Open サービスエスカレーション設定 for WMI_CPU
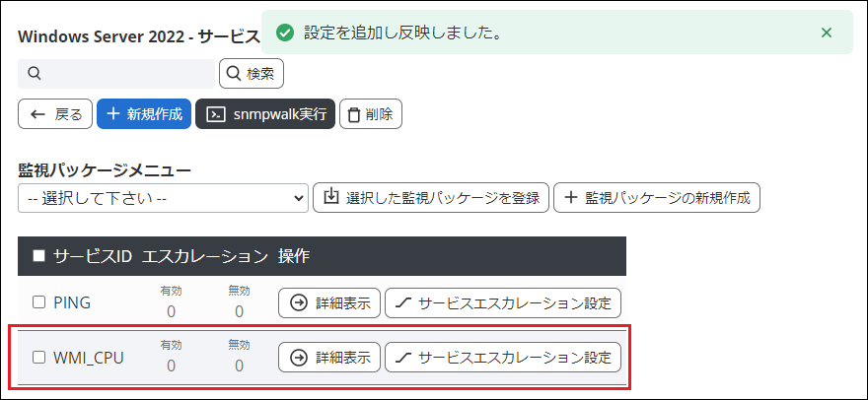 503,357
